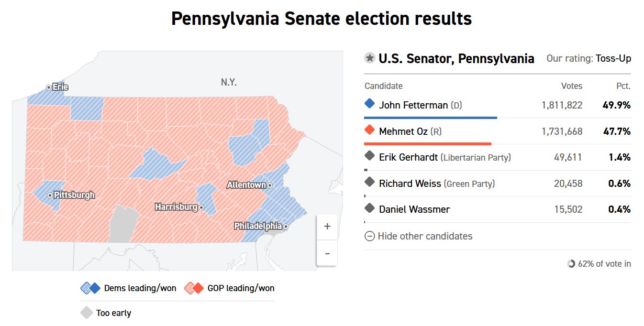This screenshot has height=326, width=644.
Task: Click the gray diamond beside Richard Weiss
Action: click(369, 182)
